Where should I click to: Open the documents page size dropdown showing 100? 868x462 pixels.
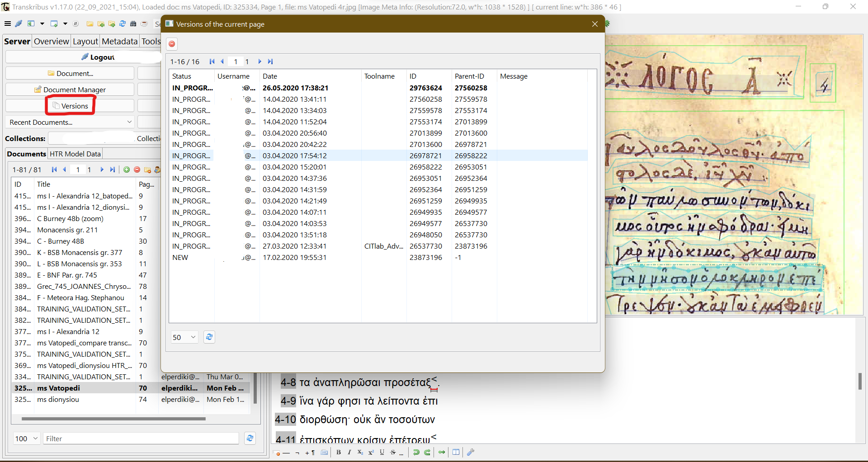click(x=27, y=438)
